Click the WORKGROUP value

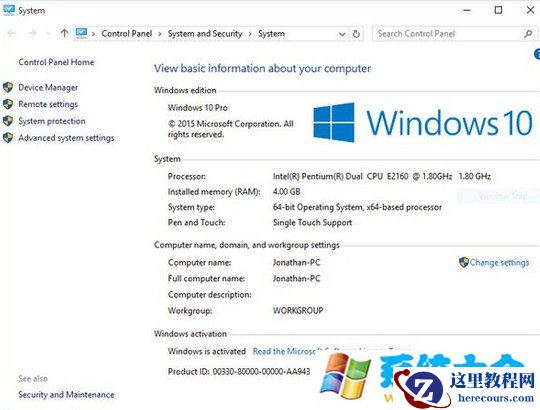(298, 311)
